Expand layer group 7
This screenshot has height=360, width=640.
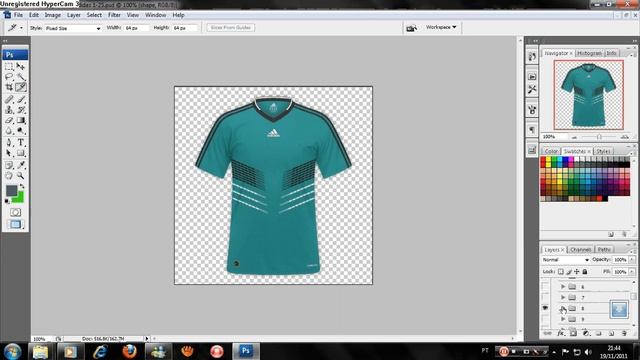(x=563, y=297)
